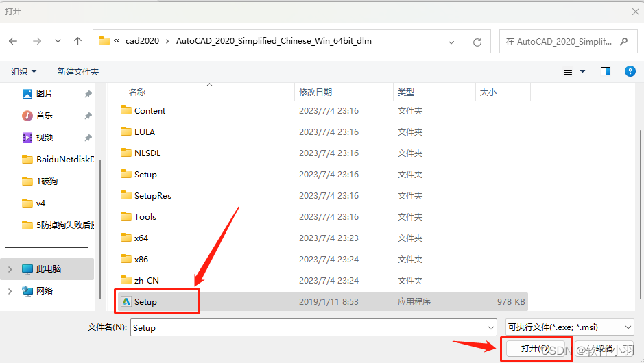Select the Setup folder
Viewport: 644px width, 363px height.
click(139, 175)
